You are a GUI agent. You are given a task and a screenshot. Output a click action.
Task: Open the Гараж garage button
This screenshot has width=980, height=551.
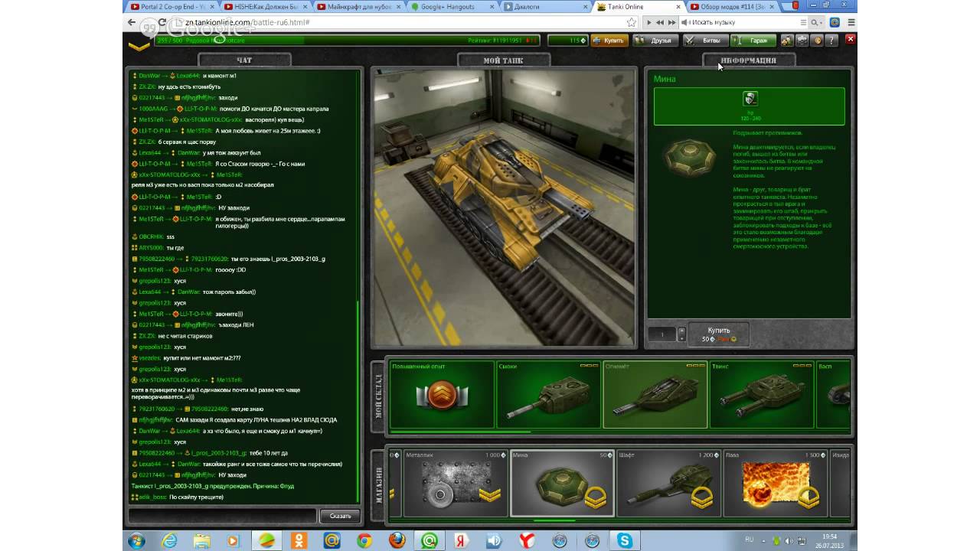(x=753, y=40)
